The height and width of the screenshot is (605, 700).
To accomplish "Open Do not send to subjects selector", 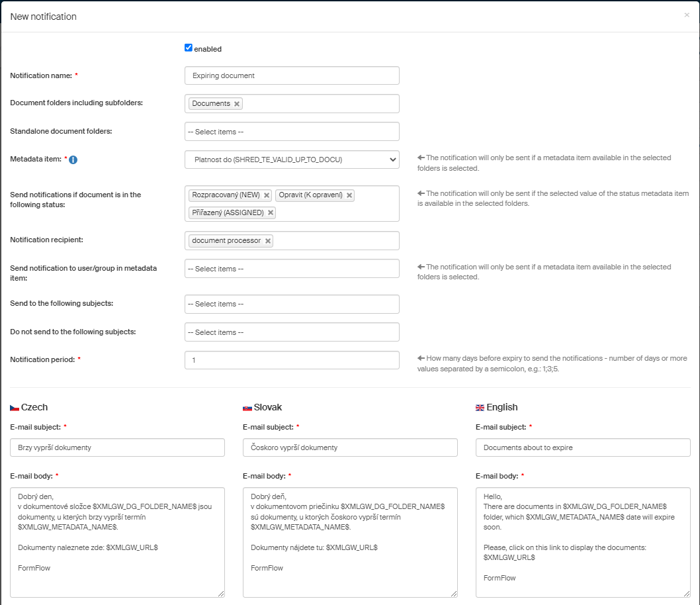I will 292,332.
